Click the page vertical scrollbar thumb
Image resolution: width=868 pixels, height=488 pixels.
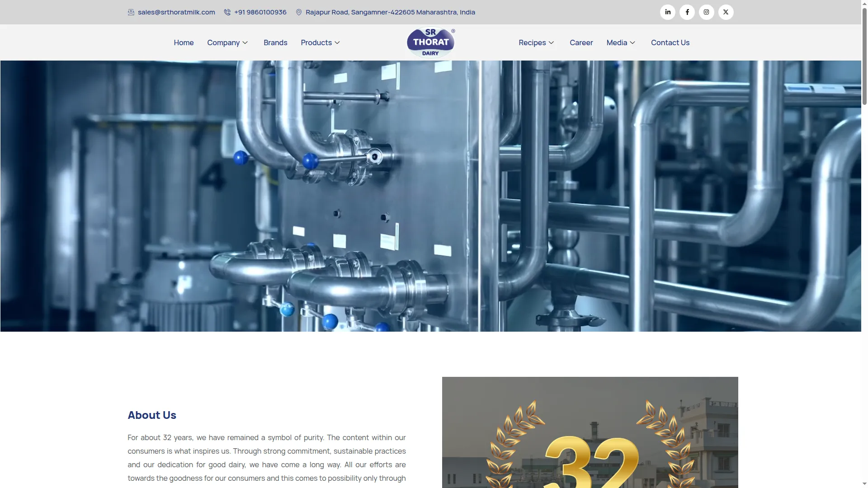(x=864, y=56)
